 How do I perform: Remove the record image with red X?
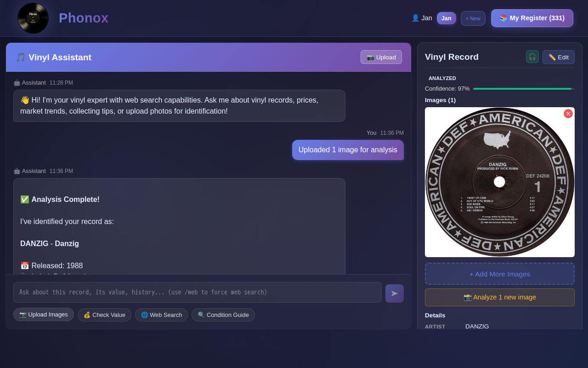[568, 114]
